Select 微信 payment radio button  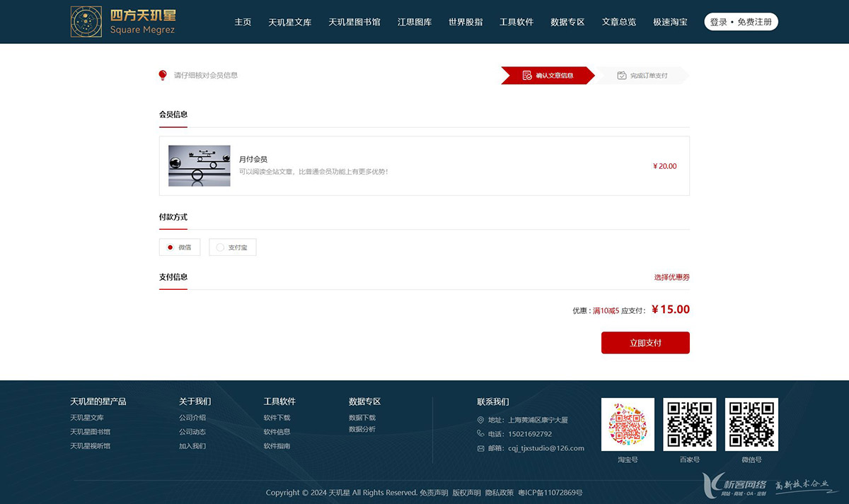170,247
